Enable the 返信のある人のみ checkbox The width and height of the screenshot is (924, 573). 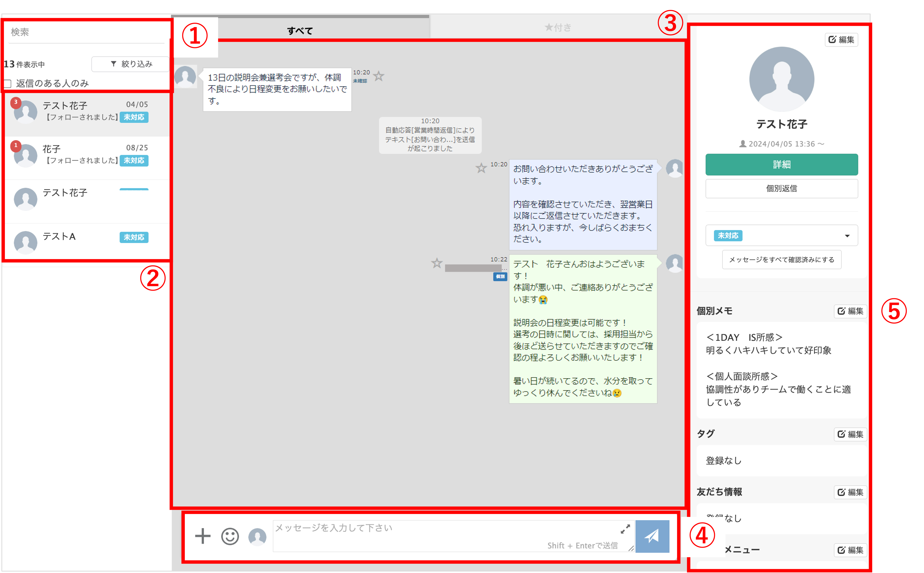coord(7,83)
